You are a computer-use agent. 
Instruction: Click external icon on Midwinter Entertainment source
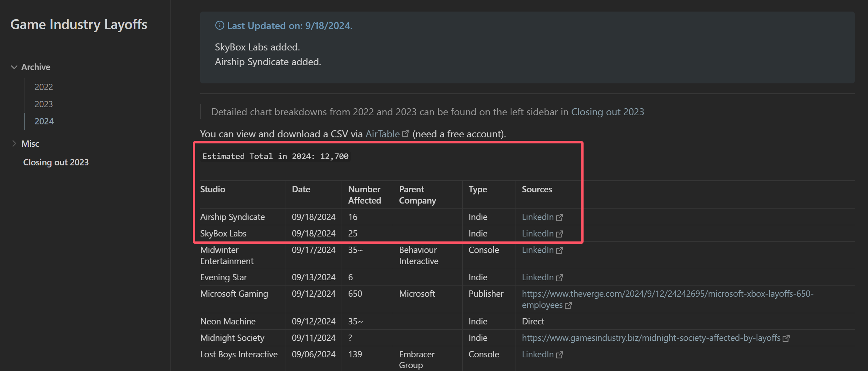click(559, 250)
